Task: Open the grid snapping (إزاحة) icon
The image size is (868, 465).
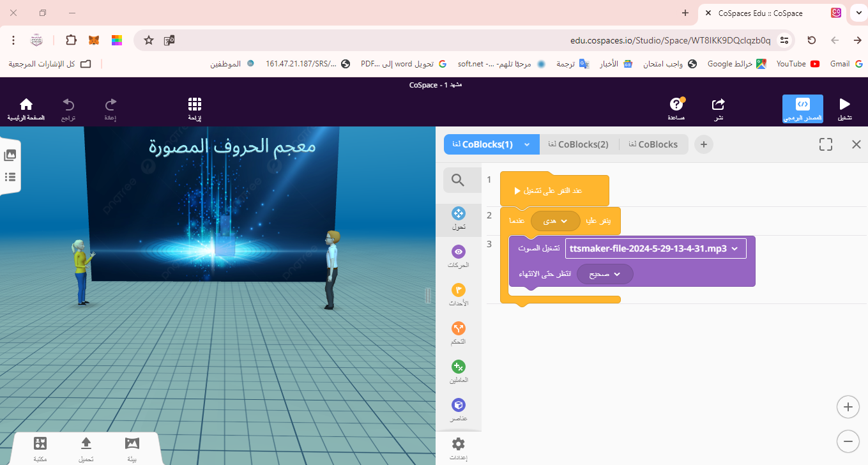Action: pyautogui.click(x=195, y=108)
